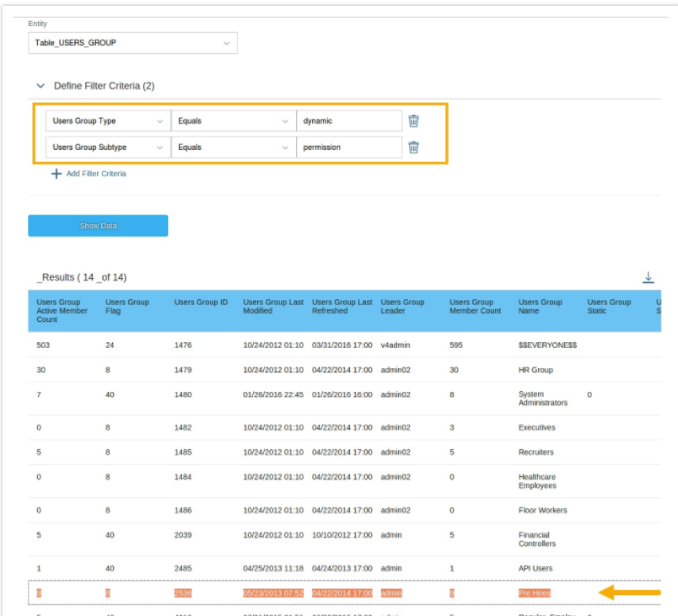Image resolution: width=678 pixels, height=616 pixels.
Task: Click group ID 2039 cell
Action: pyautogui.click(x=183, y=535)
